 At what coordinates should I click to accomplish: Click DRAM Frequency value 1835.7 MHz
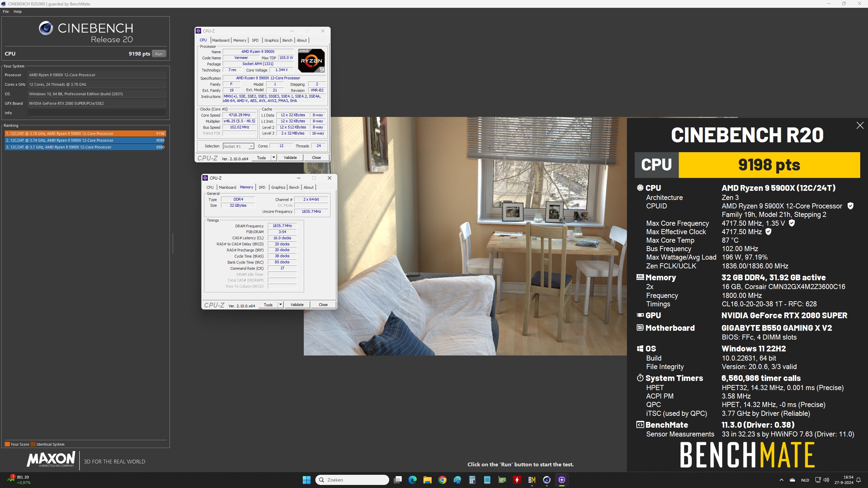click(x=282, y=226)
